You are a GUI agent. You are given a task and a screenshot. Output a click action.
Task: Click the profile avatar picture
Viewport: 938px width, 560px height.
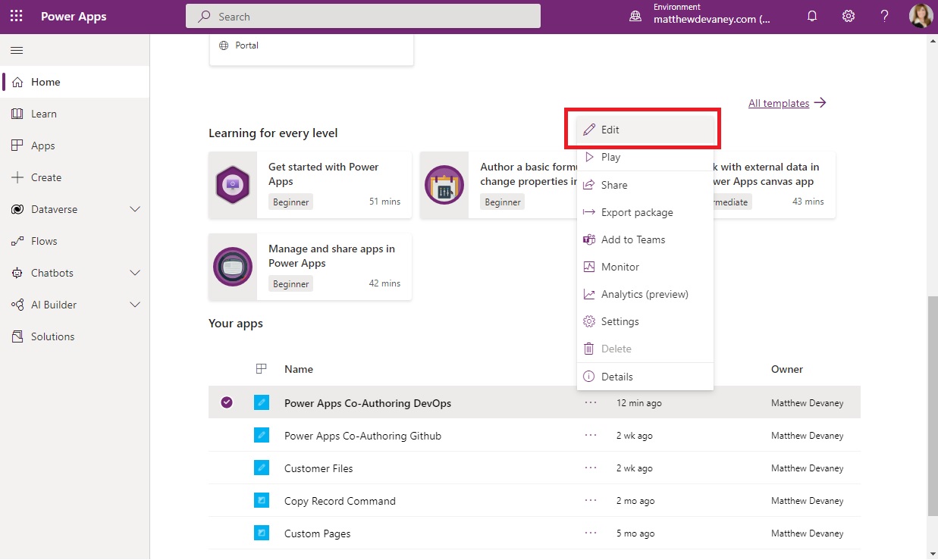tap(921, 15)
